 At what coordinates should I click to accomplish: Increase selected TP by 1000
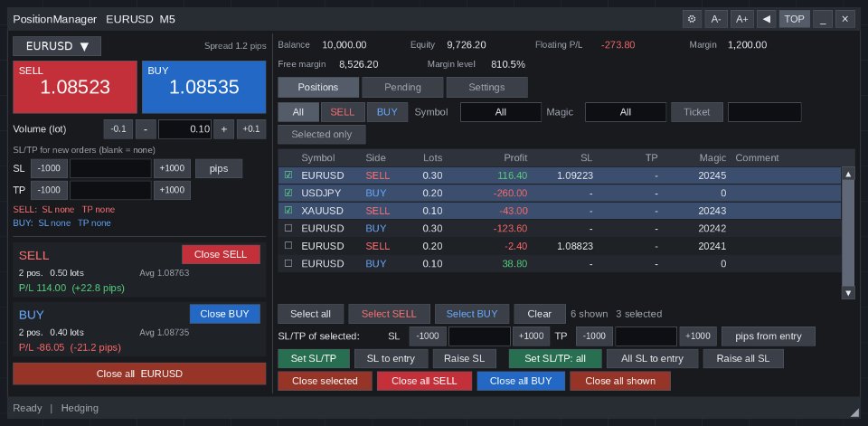(x=697, y=336)
